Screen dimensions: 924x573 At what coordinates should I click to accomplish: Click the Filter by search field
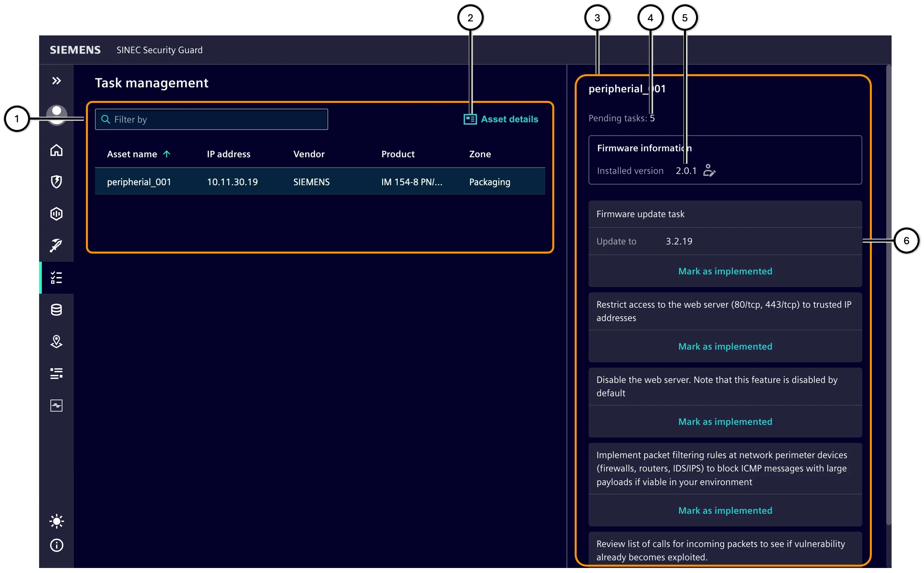[211, 119]
